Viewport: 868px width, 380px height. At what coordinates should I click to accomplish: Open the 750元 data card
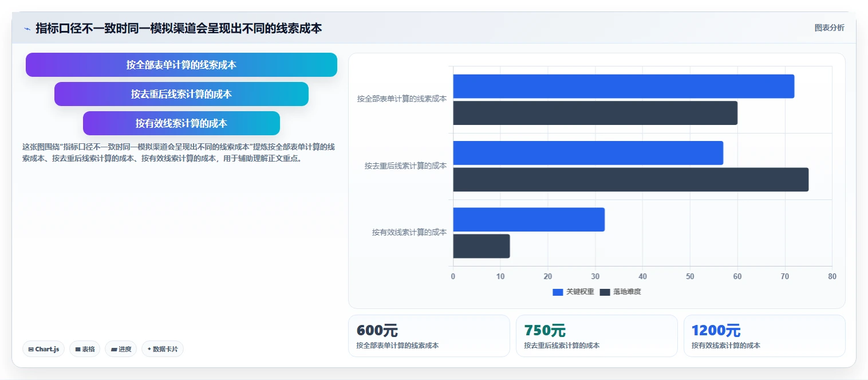pos(597,336)
